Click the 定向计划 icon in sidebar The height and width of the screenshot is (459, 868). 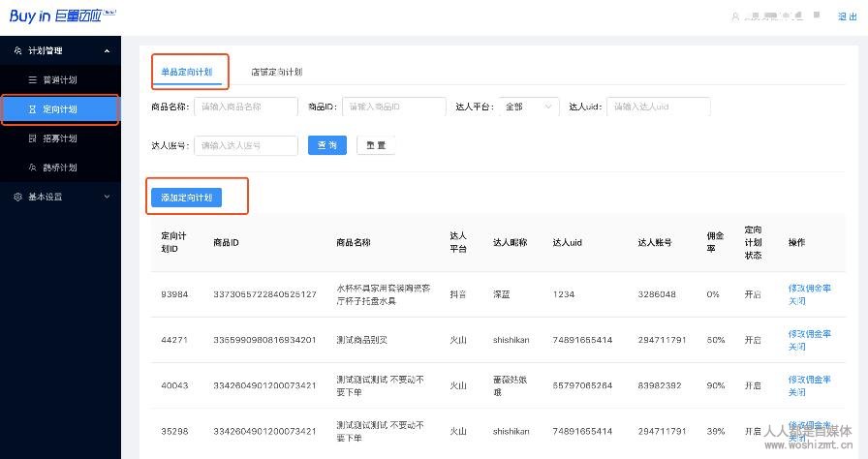coord(32,109)
